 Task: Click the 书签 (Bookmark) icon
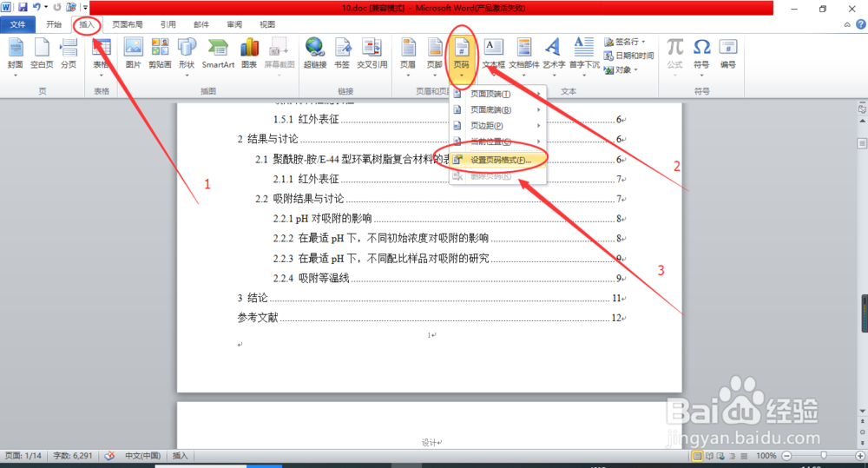(x=342, y=54)
